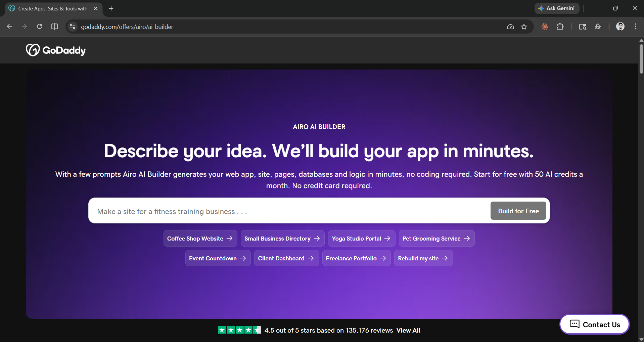Click the address bar URL

click(x=127, y=27)
